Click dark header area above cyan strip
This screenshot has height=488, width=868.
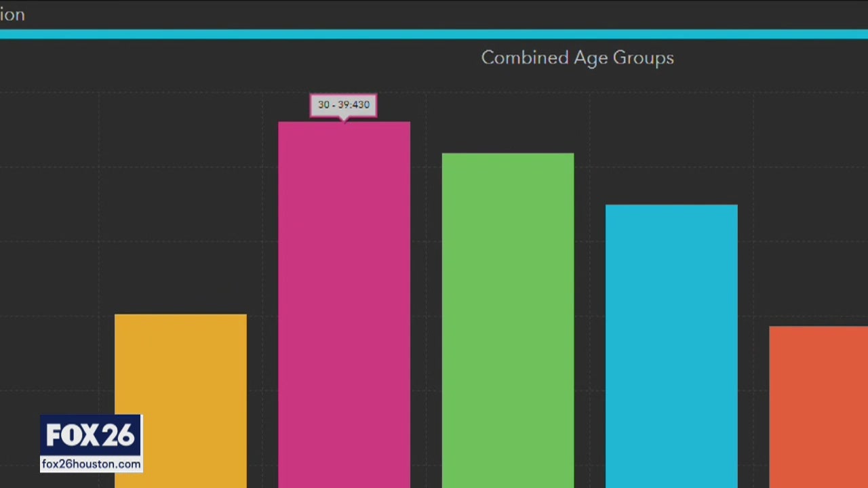(x=434, y=14)
